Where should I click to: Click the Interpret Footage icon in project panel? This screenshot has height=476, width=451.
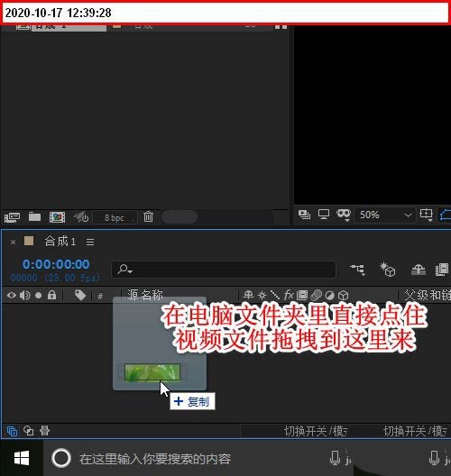pos(12,217)
